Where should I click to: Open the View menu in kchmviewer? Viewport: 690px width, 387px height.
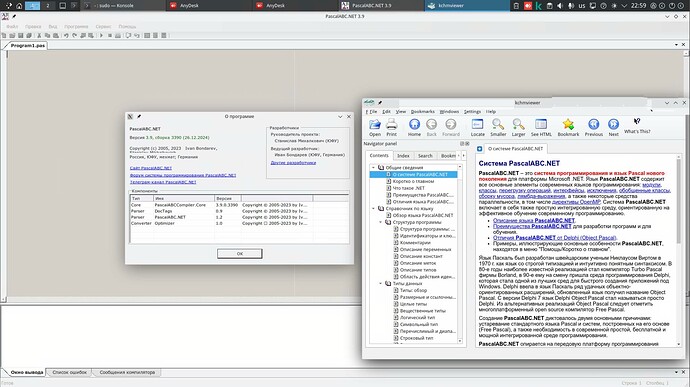coord(401,111)
